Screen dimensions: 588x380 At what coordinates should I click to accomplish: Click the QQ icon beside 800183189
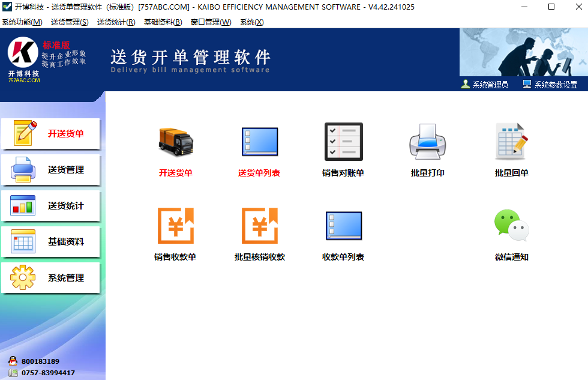[x=14, y=361]
